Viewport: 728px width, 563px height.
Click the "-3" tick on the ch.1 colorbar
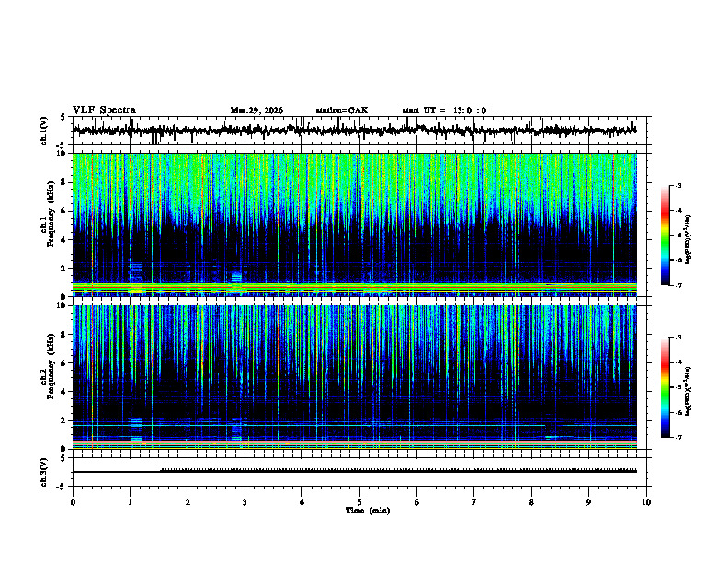[678, 185]
